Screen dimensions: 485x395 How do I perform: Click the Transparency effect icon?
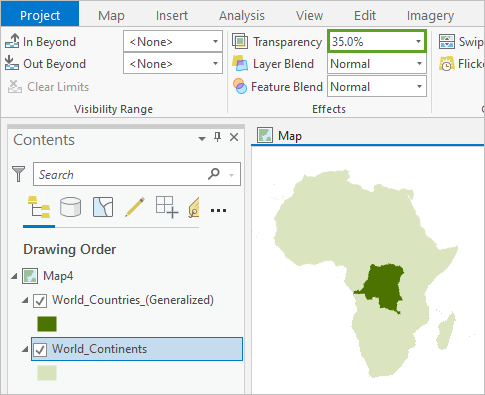click(240, 41)
